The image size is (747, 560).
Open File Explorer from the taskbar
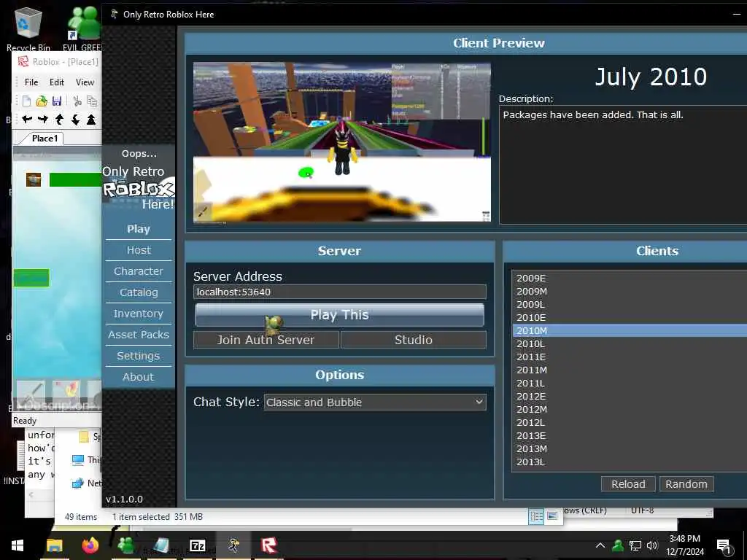point(54,545)
